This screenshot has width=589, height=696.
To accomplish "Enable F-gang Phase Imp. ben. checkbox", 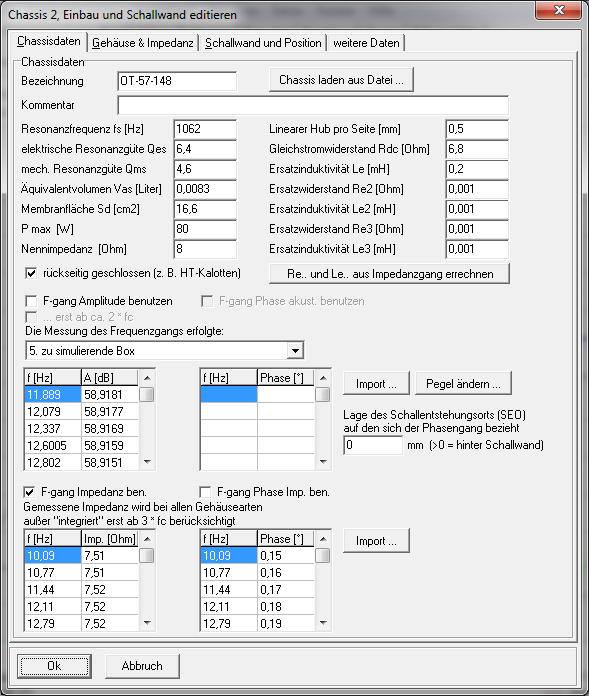I will pos(205,492).
